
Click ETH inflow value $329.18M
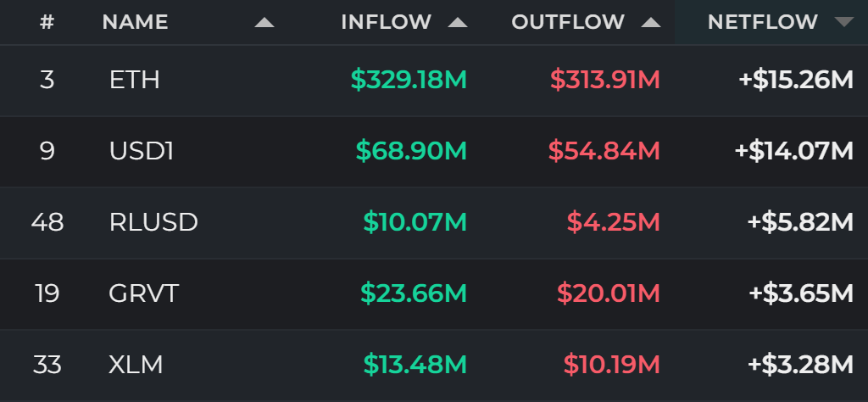click(x=409, y=81)
